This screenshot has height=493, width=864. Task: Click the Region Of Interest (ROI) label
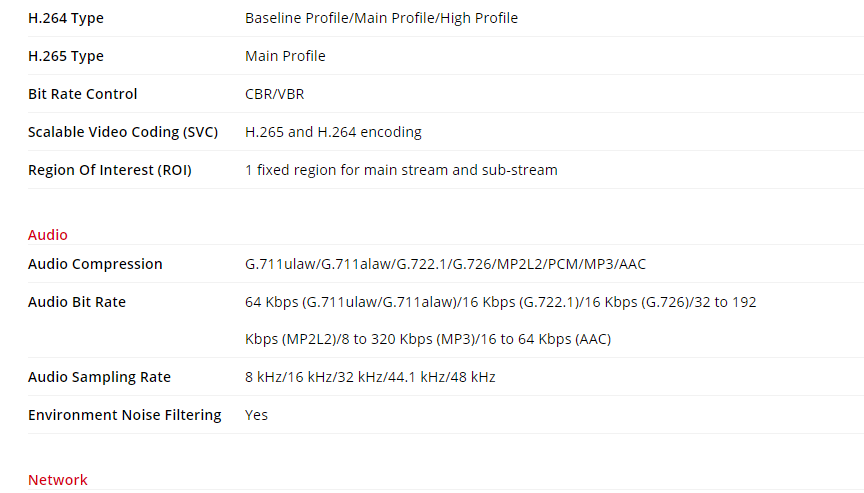tap(110, 170)
